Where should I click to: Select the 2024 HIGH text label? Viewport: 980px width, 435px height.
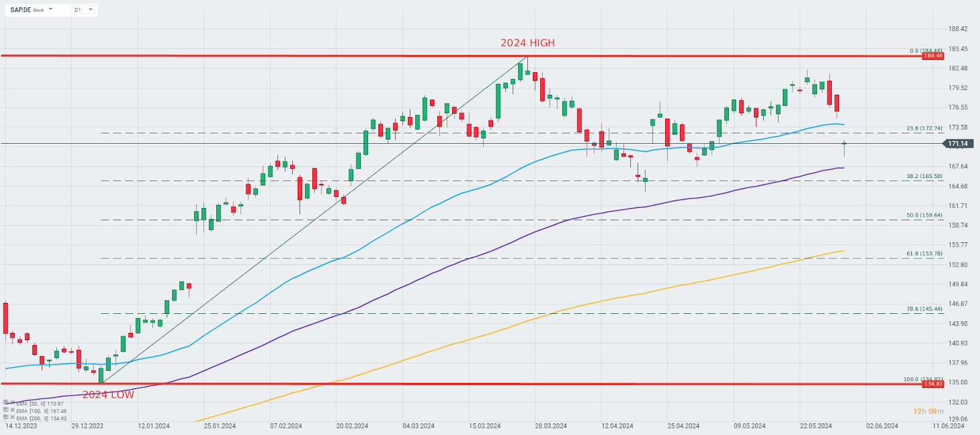pos(527,43)
